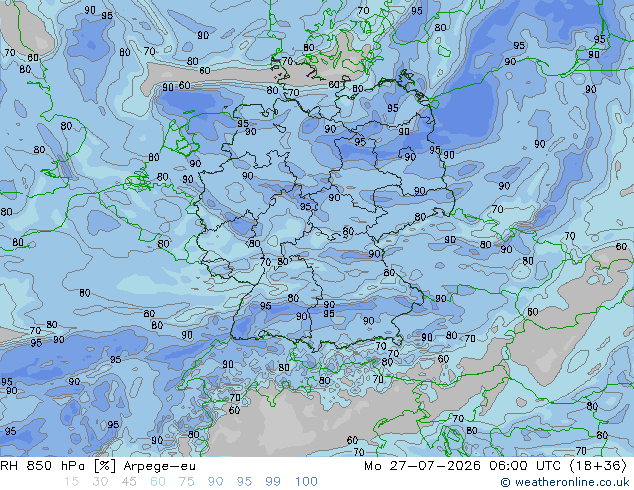Viewport: 634px width, 490px height.
Task: Click the 'RH 850 hPa [%] Arpege-eu' title
Action: click(x=98, y=466)
